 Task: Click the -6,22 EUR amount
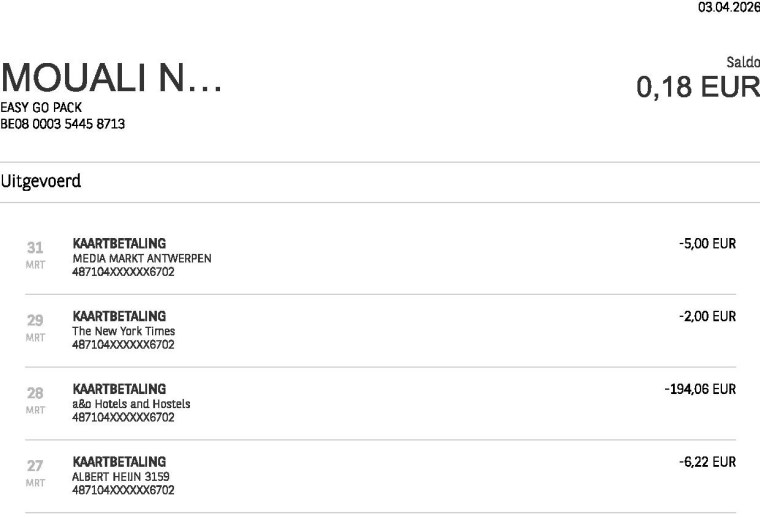coord(707,462)
